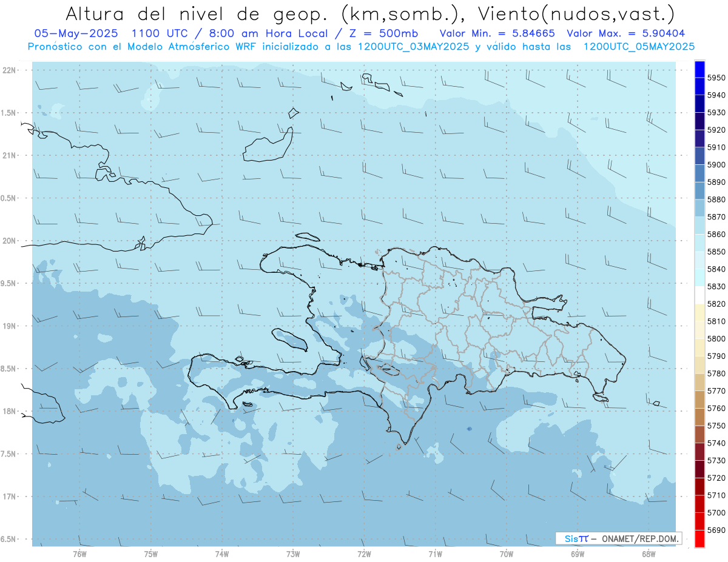Click the "Valor Max. = 5.90404" text
Viewport: 728px width, 562px height.
[626, 33]
